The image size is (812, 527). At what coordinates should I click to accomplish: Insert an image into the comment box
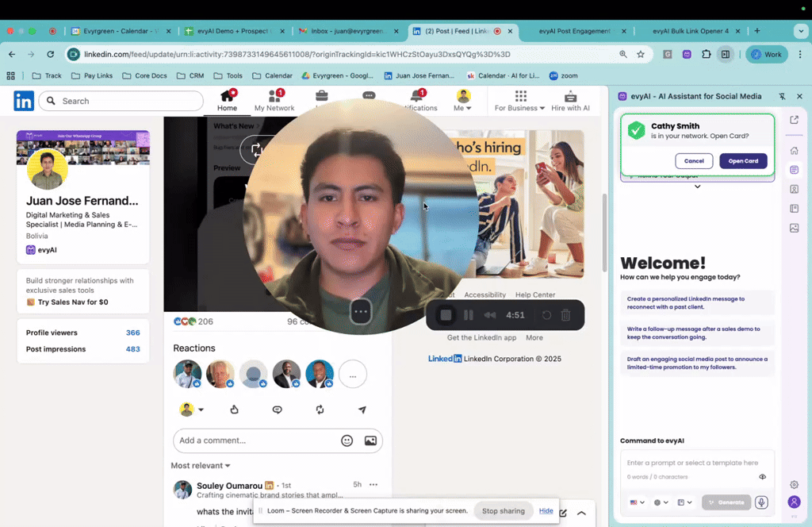point(370,440)
